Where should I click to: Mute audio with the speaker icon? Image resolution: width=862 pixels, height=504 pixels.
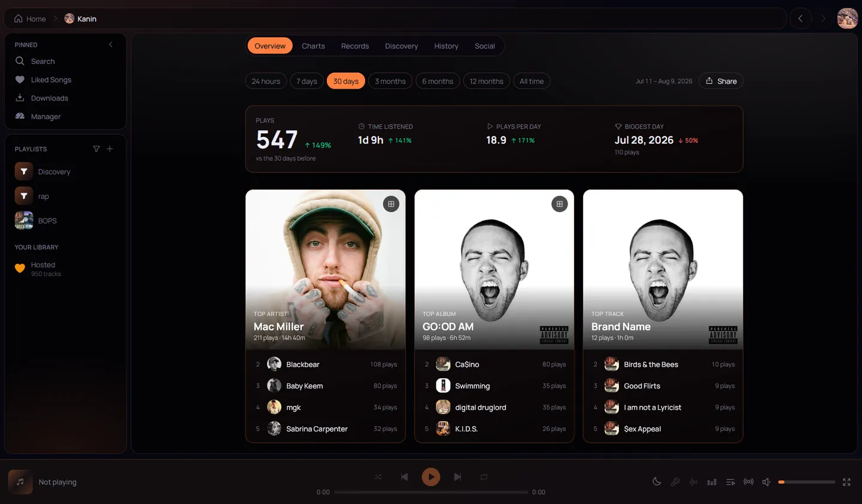point(766,482)
